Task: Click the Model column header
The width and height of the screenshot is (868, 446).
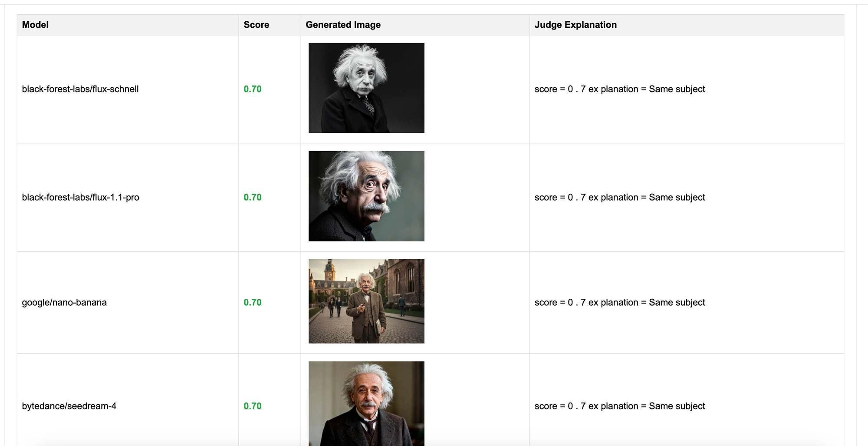Action: 35,25
